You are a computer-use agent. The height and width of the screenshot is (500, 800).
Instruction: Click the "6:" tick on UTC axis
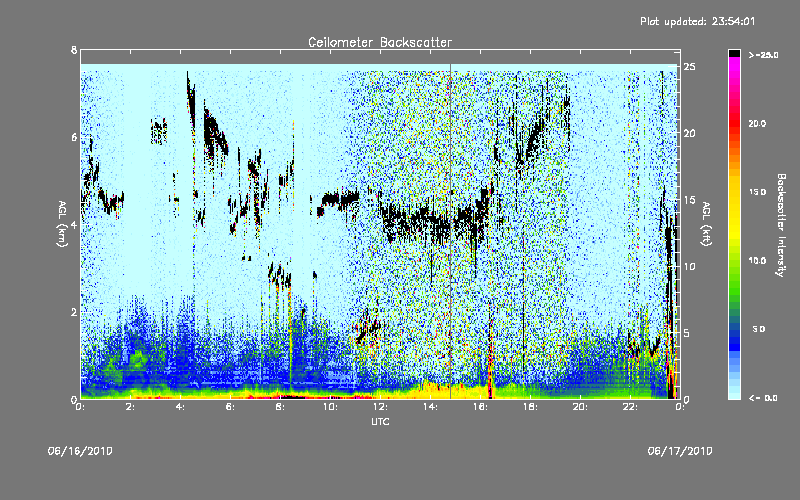(x=230, y=407)
